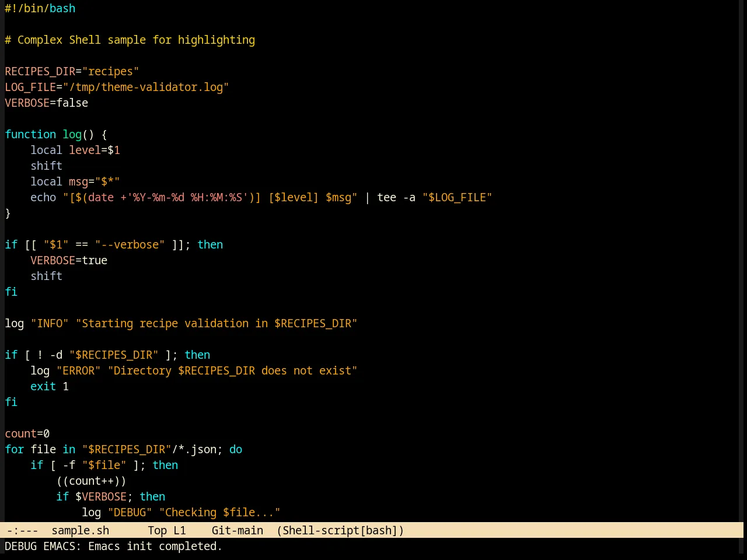747x560 pixels.
Task: Click the -:--- buffer status flags
Action: tap(23, 530)
